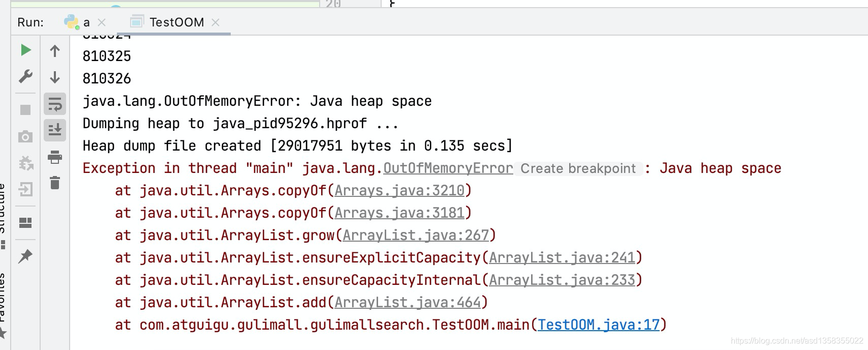
Task: Rerun TestOOM with the green play icon
Action: coord(25,50)
